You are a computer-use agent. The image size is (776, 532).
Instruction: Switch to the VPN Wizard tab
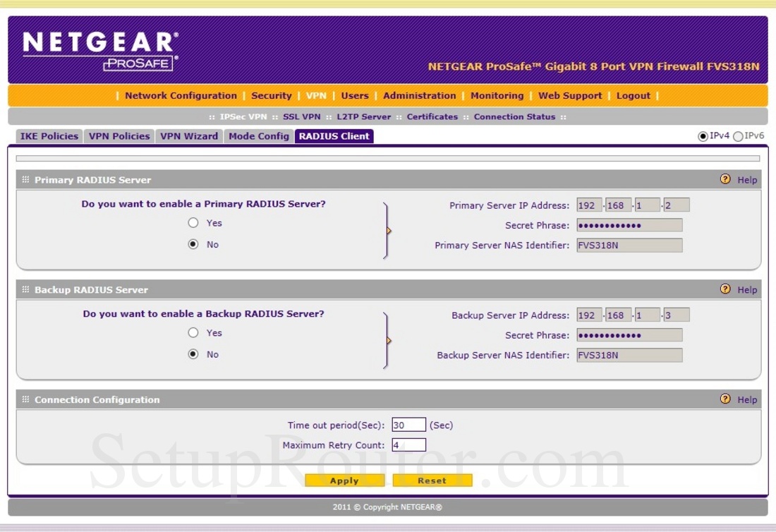tap(189, 136)
